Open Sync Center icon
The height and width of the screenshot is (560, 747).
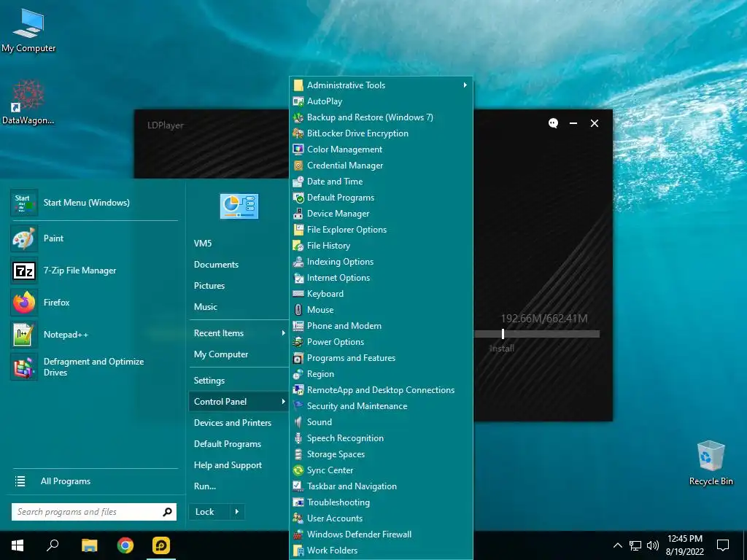298,470
